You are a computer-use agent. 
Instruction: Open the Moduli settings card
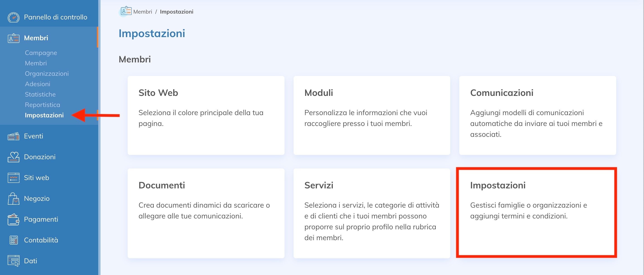[x=372, y=115]
